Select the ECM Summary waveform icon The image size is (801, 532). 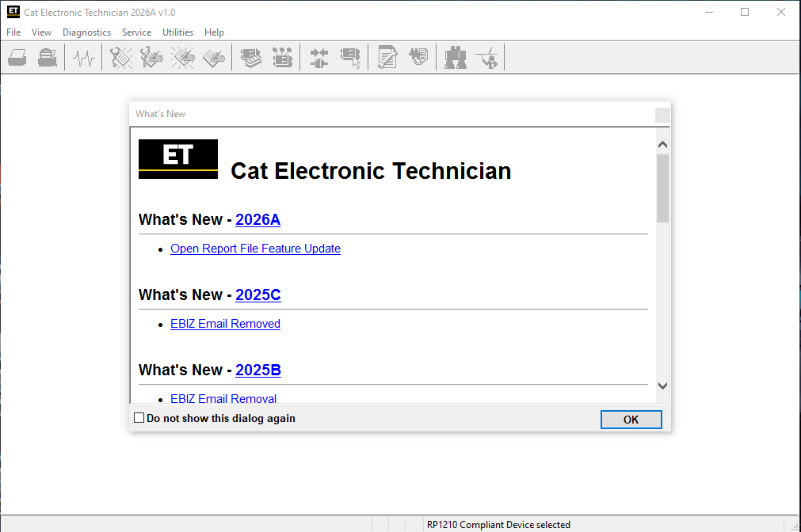click(x=83, y=57)
